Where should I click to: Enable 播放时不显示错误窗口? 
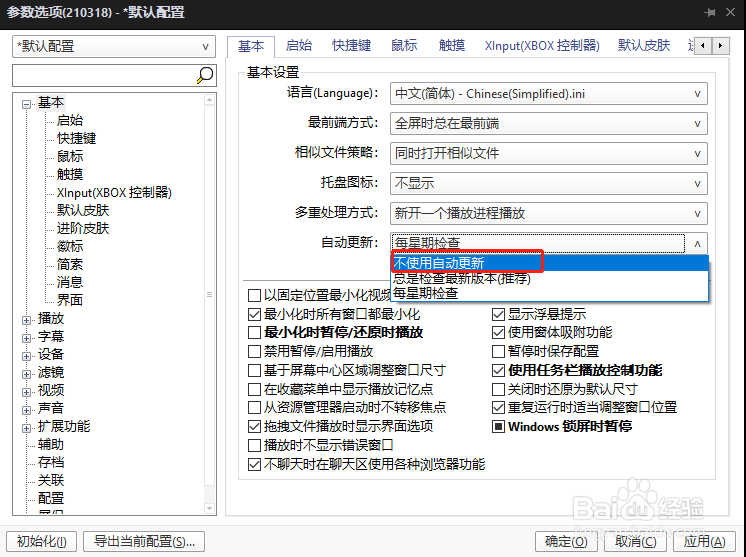[255, 446]
